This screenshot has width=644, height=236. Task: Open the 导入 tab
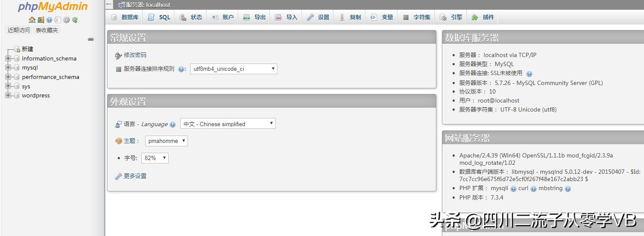click(286, 17)
